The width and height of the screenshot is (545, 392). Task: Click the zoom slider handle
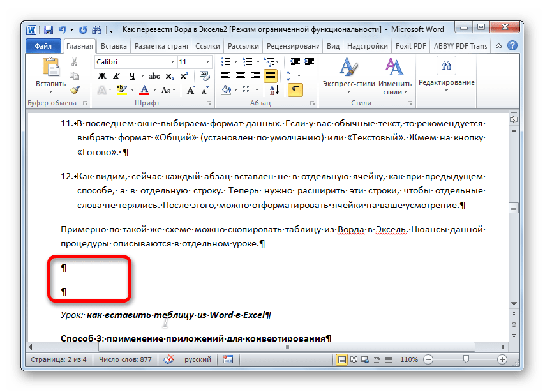pos(467,359)
